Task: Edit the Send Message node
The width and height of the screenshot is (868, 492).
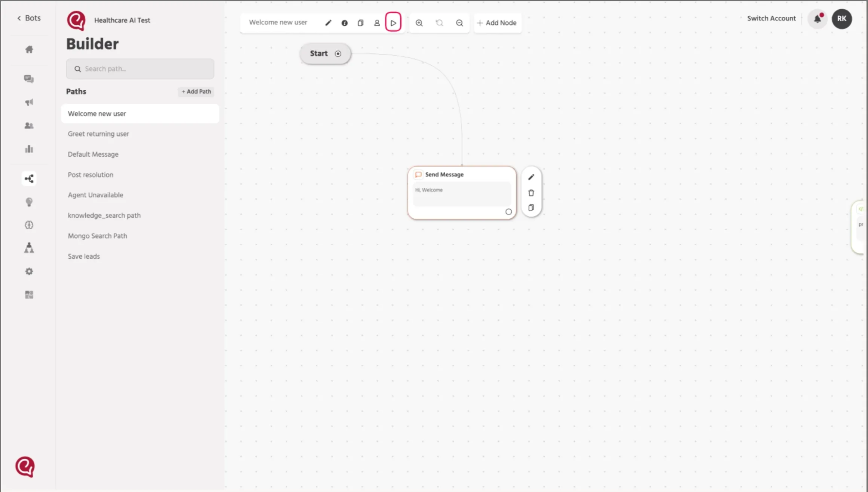Action: pos(531,177)
